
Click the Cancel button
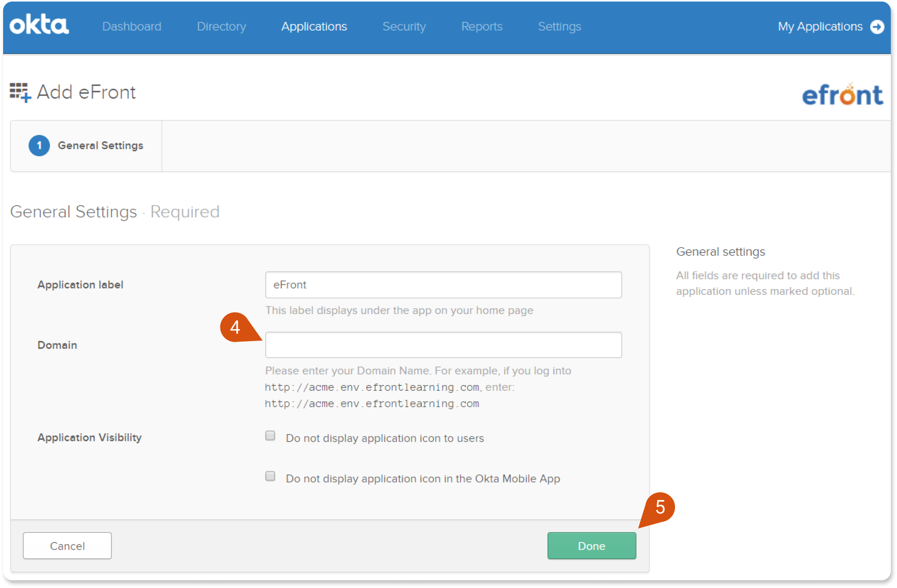tap(67, 546)
